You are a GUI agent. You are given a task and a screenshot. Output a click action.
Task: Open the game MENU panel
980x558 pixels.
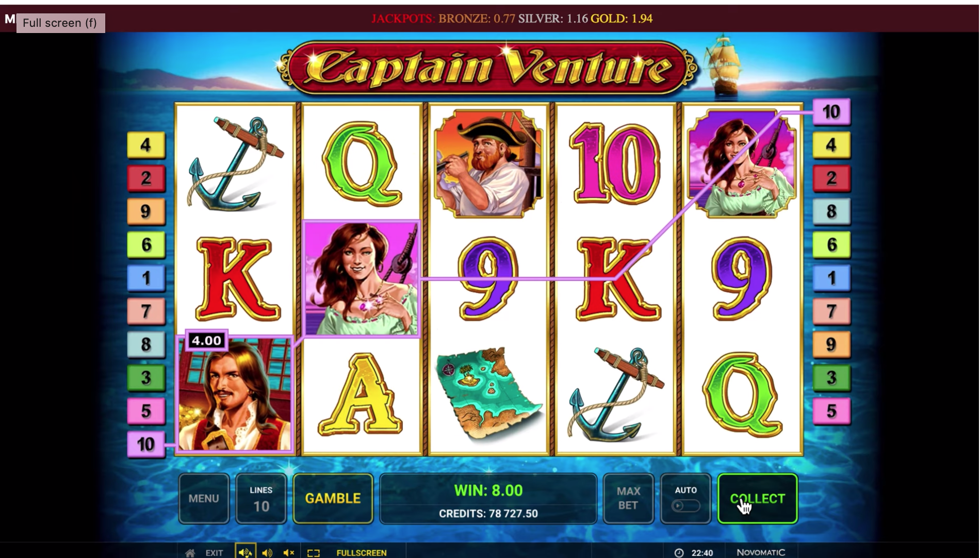point(204,499)
